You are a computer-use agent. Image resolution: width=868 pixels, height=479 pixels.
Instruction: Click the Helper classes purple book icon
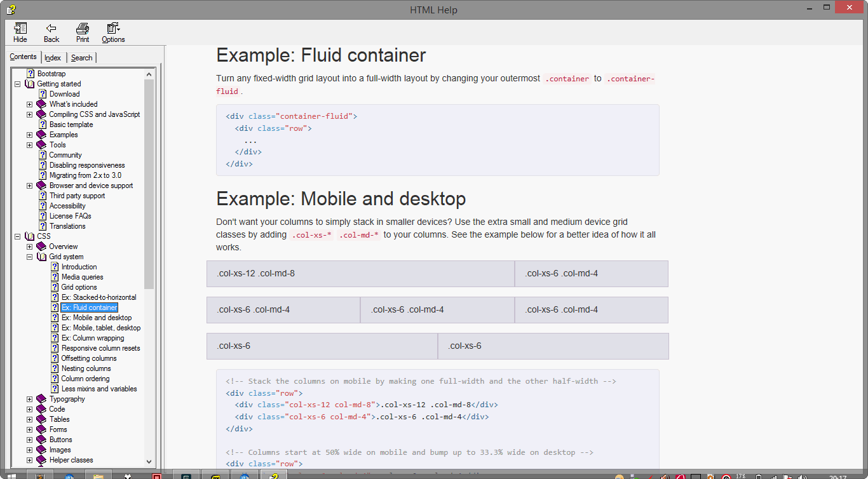[41, 460]
